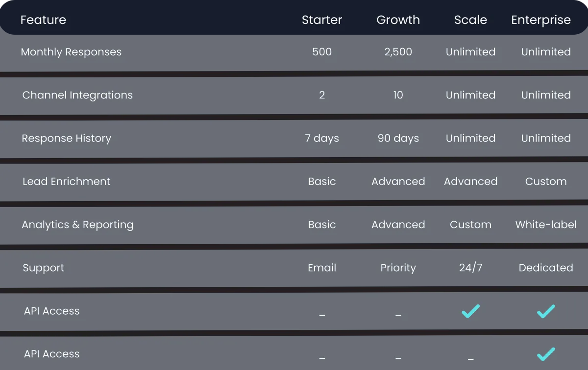Viewport: 588px width, 370px height.
Task: Click the White-label cell under Enterprise
Action: [546, 225]
